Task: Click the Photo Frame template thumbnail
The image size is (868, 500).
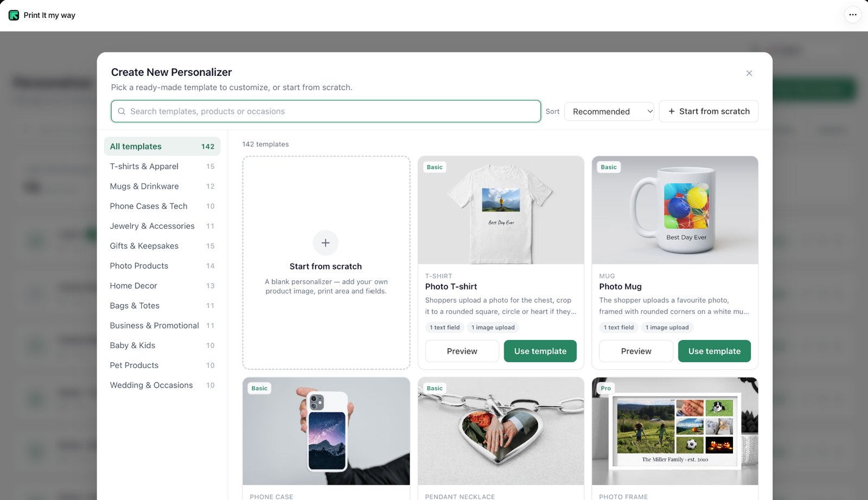Action: click(675, 431)
